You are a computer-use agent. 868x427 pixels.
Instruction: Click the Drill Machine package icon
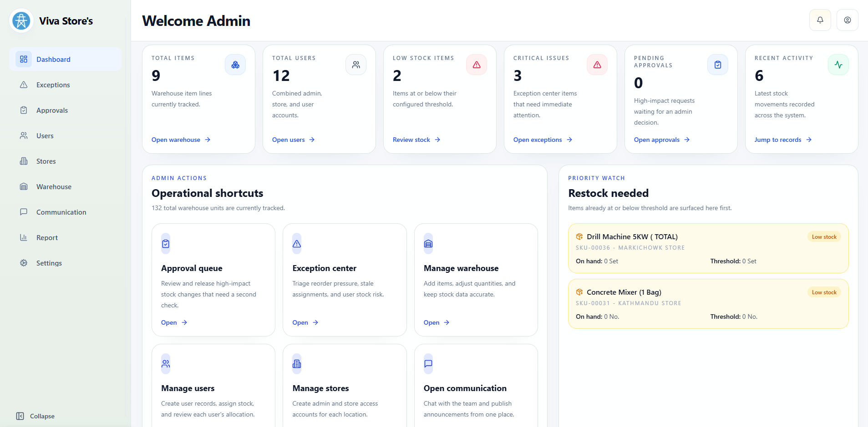(x=579, y=236)
